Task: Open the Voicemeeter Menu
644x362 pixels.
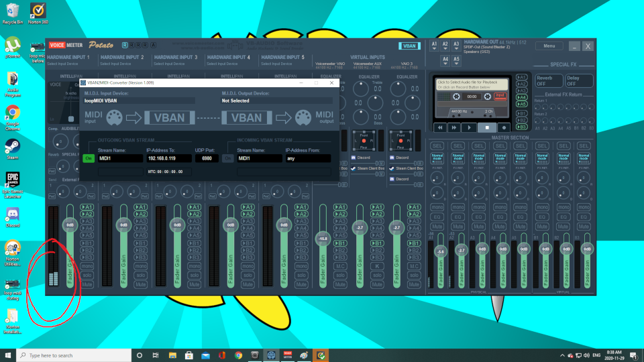Action: [549, 46]
